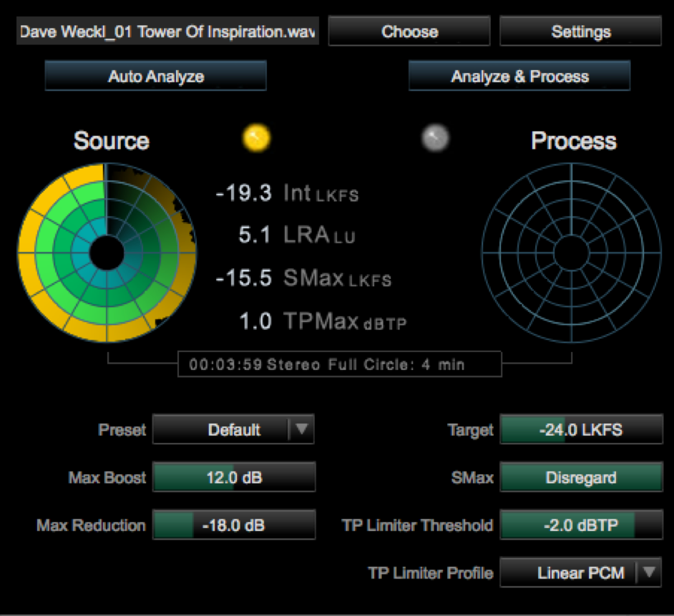The height and width of the screenshot is (616, 674).
Task: Run Analyze & Process
Action: click(x=519, y=76)
